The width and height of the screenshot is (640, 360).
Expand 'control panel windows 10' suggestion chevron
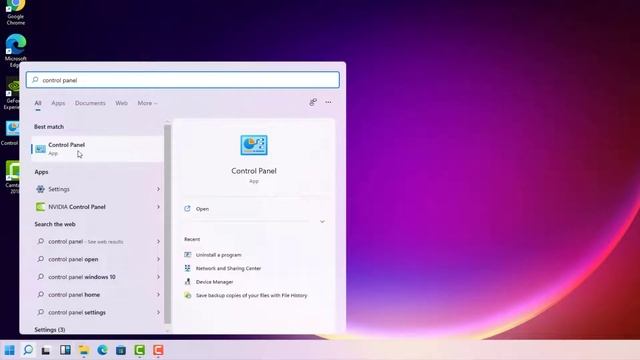[x=158, y=277]
